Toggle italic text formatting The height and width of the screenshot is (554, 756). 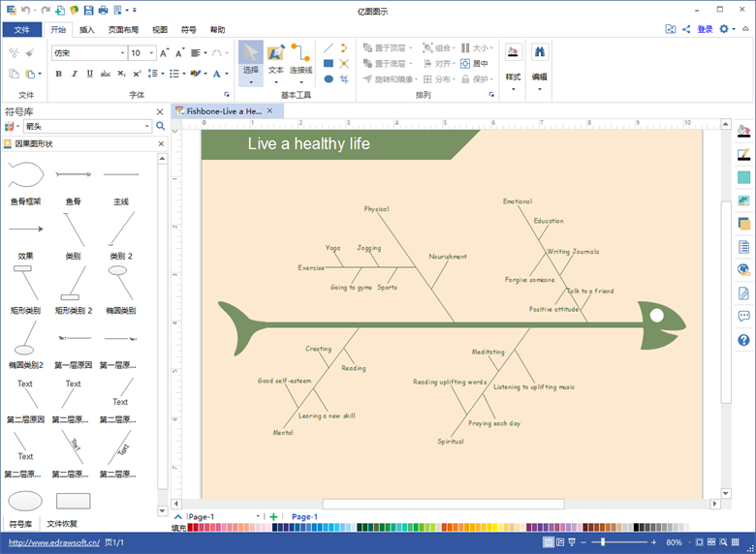pos(74,74)
